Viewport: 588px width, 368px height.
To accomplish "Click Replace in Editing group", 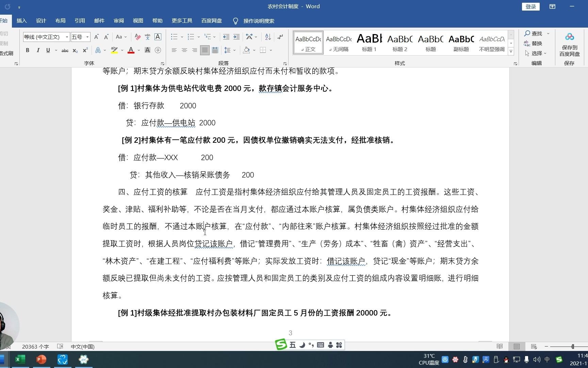I will [533, 43].
